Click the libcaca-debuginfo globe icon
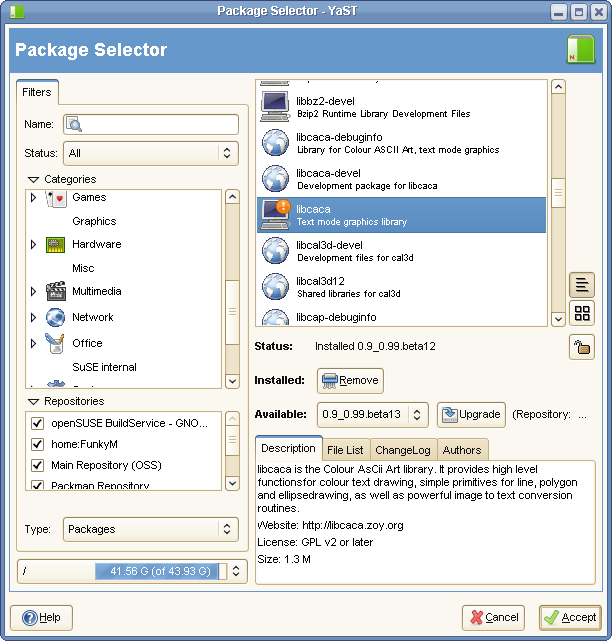This screenshot has height=641, width=612. coord(276,143)
